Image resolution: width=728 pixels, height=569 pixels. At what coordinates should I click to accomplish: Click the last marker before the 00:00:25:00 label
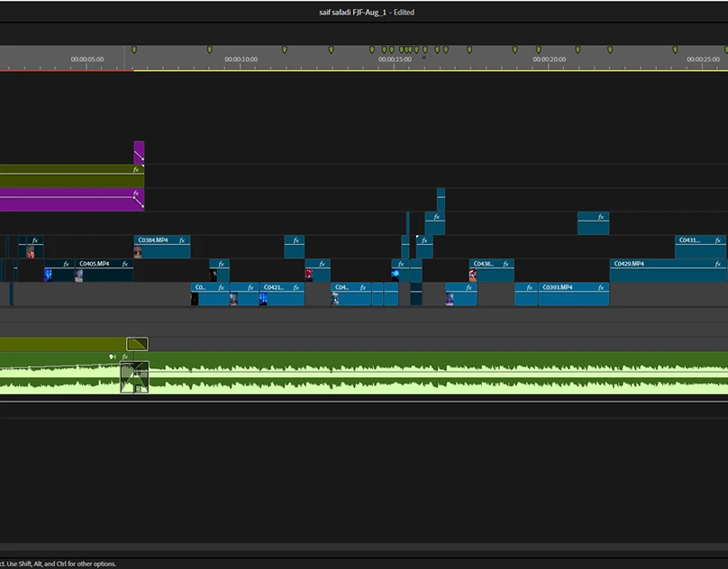(x=675, y=50)
